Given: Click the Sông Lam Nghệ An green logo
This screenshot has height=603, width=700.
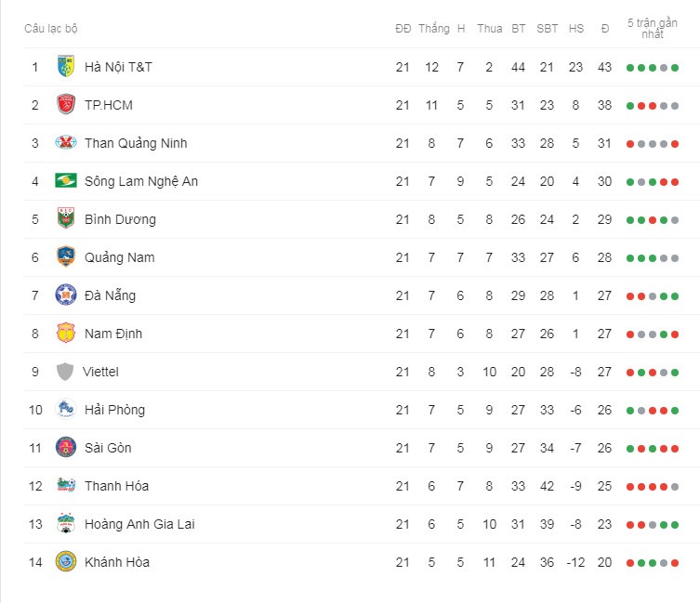Looking at the screenshot, I should (x=66, y=181).
